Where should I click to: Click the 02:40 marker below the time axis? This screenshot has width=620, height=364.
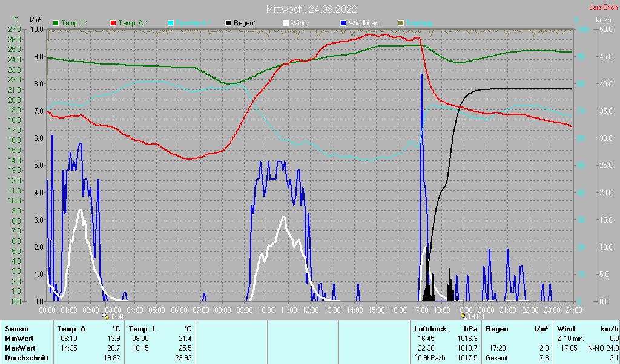[114, 316]
